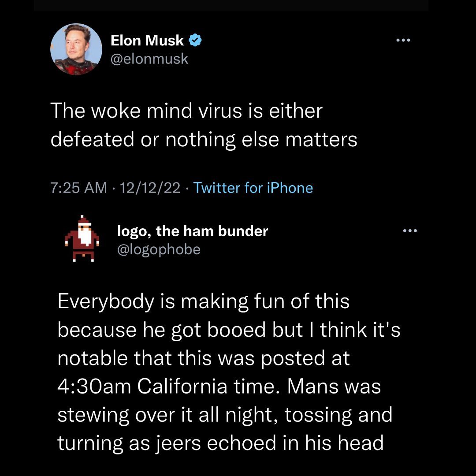This screenshot has height=476, width=476.
Task: Click the pixelated Santa avatar of logophobe
Action: (x=82, y=239)
